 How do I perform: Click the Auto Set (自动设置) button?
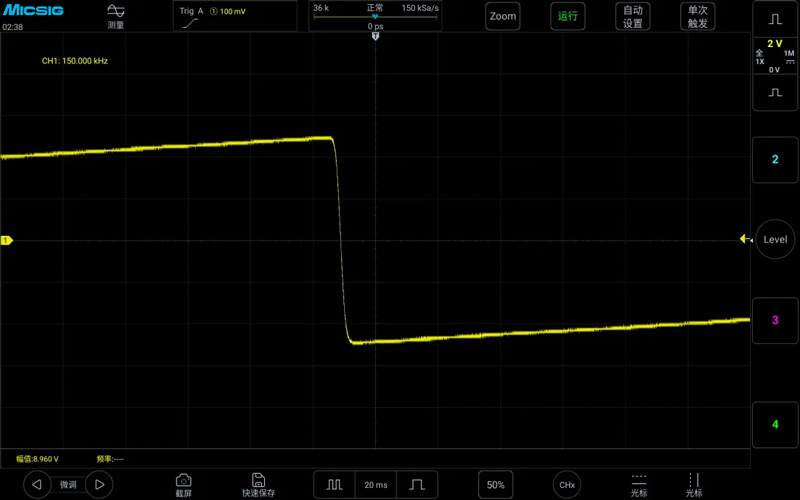coord(633,16)
